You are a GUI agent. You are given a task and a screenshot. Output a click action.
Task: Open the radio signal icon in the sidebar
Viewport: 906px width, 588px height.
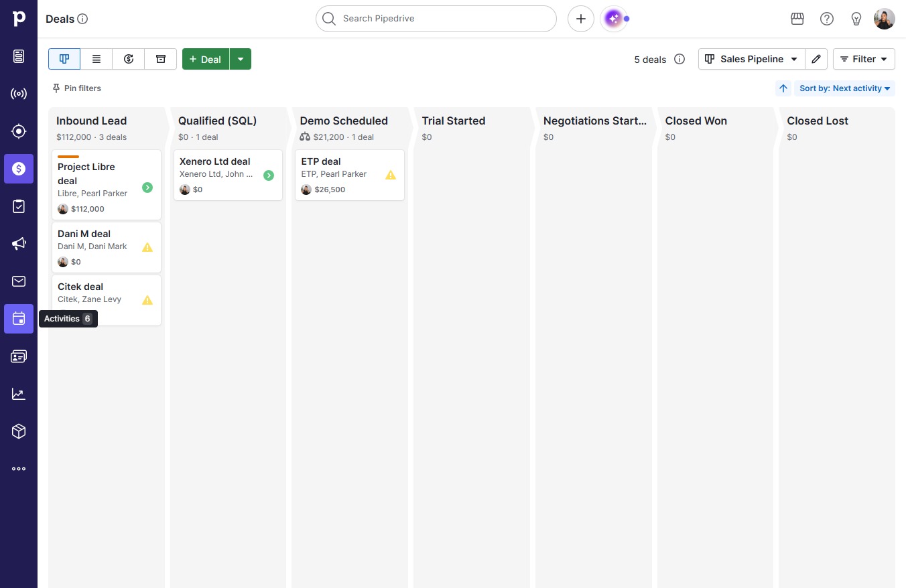coord(19,94)
